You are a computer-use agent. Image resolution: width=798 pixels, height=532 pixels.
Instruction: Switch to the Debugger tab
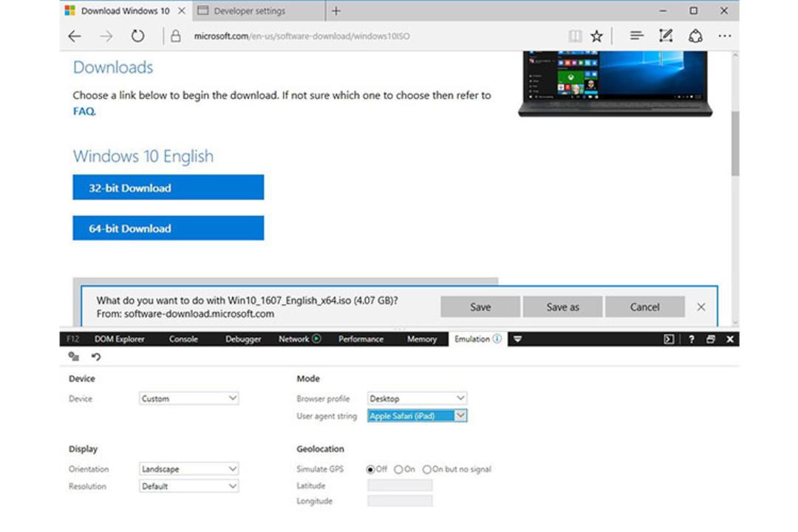click(x=243, y=339)
